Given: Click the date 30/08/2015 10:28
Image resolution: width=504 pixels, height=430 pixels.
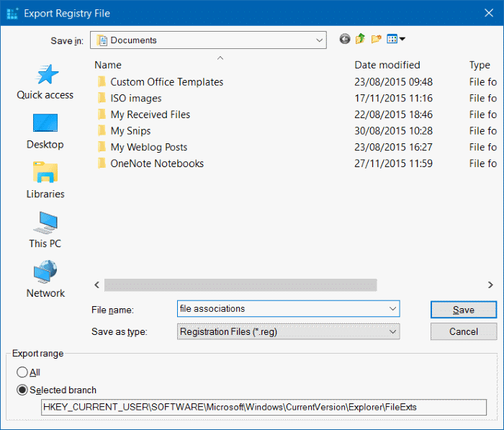Looking at the screenshot, I should pos(393,131).
